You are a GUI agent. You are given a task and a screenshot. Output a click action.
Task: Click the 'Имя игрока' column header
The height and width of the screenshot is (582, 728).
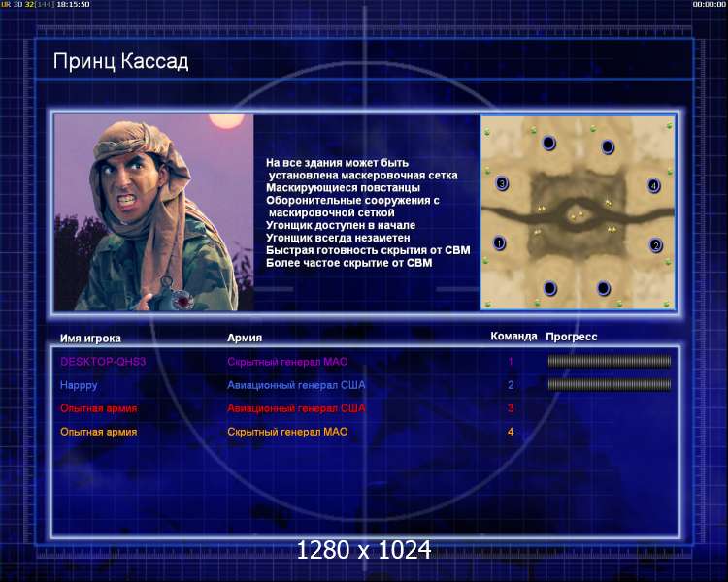coord(90,339)
